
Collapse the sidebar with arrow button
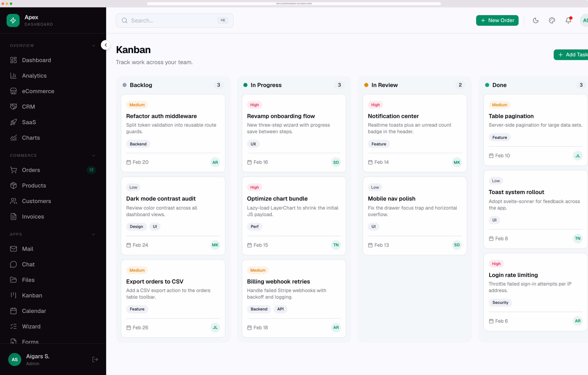pos(105,45)
